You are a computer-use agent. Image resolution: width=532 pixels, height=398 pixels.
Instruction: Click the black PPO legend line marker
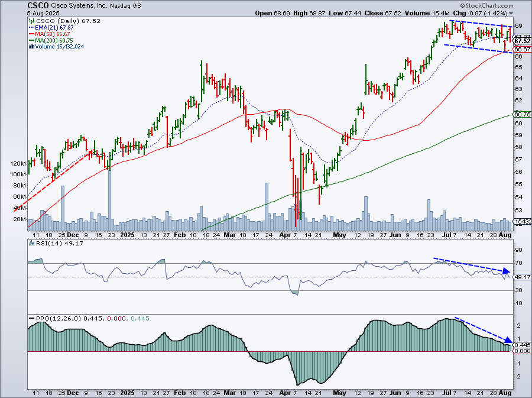pyautogui.click(x=30, y=319)
